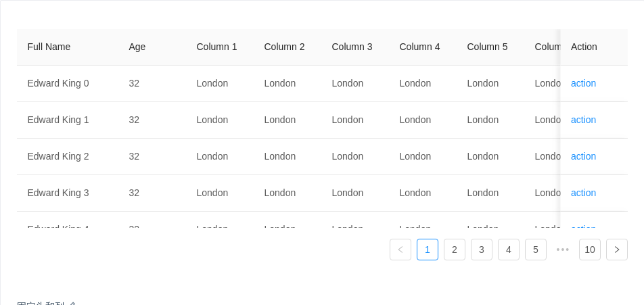
Task: Select the Column 3 header cell
Action: pos(352,47)
